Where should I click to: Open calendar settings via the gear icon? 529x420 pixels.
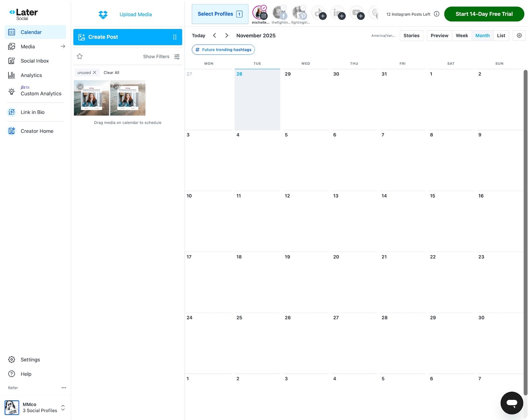[519, 35]
